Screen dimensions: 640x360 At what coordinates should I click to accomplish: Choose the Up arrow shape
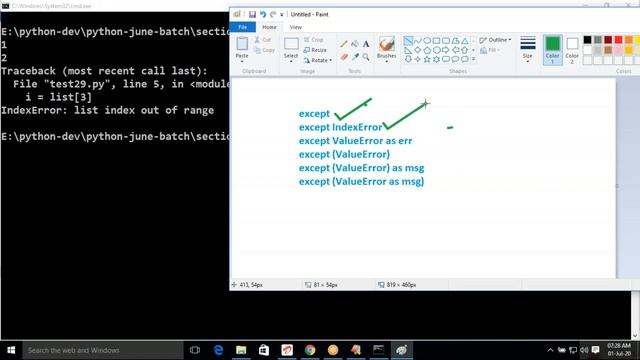(464, 50)
